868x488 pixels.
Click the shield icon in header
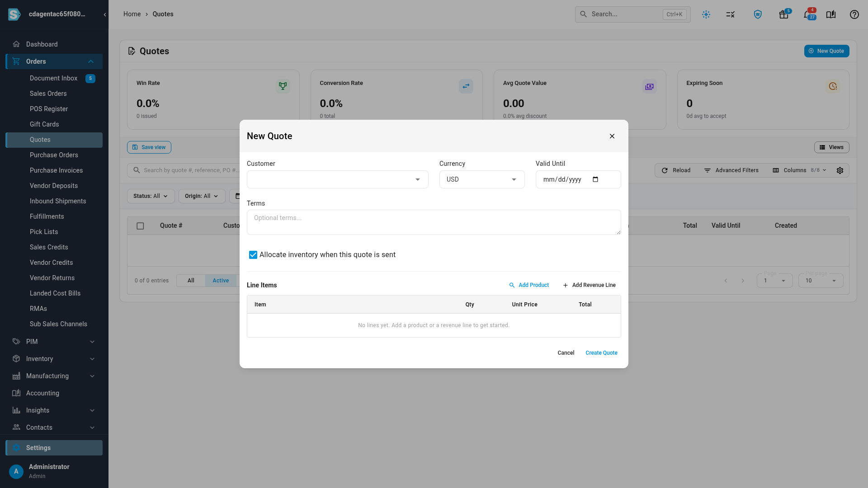[758, 14]
